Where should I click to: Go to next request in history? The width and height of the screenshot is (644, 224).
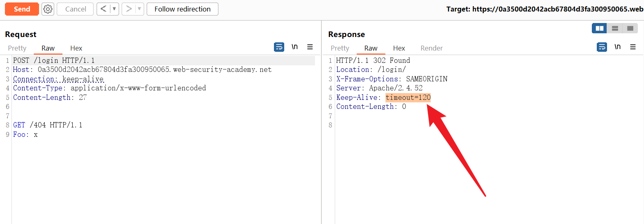pyautogui.click(x=129, y=9)
